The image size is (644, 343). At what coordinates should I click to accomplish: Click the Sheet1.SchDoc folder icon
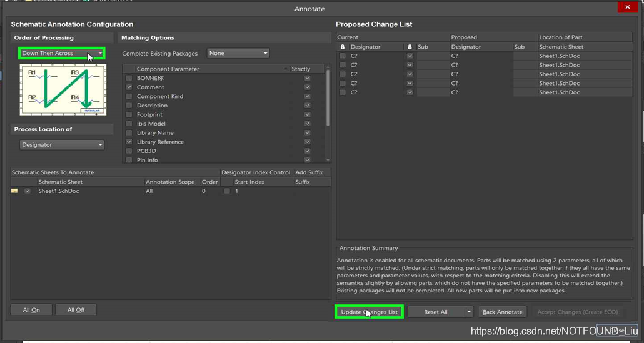(14, 191)
